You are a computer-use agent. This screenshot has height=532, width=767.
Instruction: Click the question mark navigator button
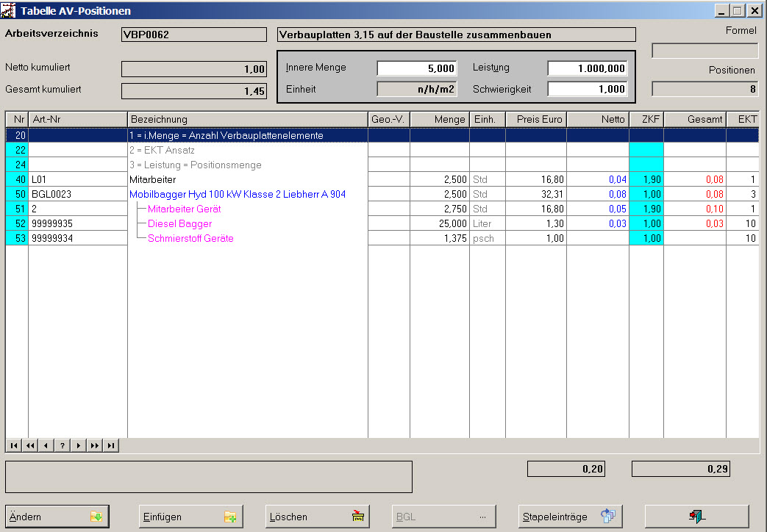pos(63,445)
